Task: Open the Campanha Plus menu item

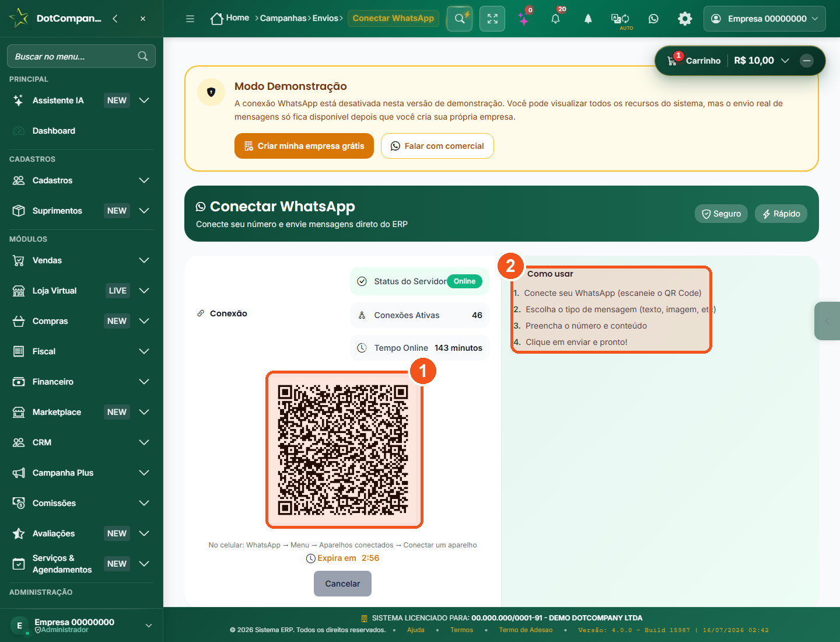Action: 81,473
